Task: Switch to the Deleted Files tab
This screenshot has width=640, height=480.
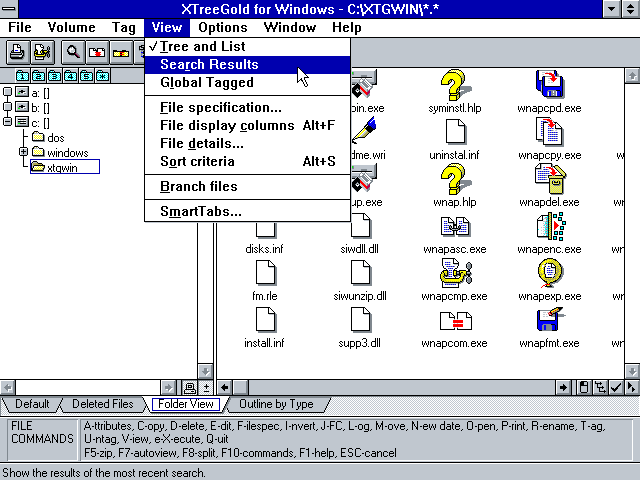Action: (x=102, y=404)
